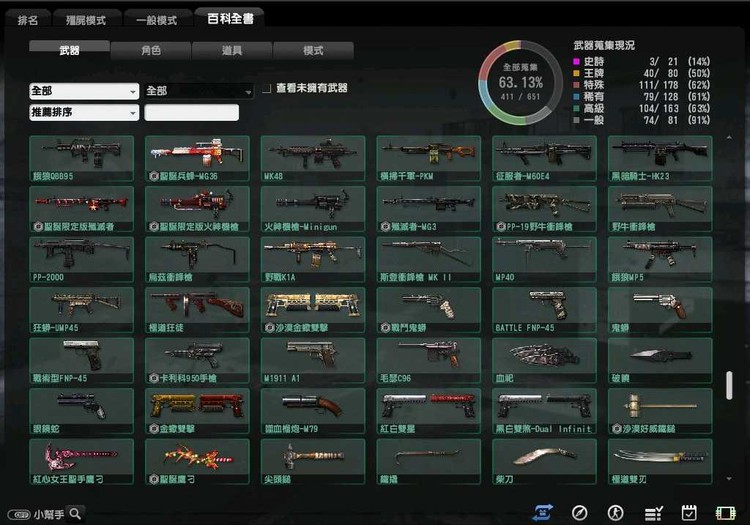Select the 模式 sub-tab
The width and height of the screenshot is (750, 525).
point(313,50)
